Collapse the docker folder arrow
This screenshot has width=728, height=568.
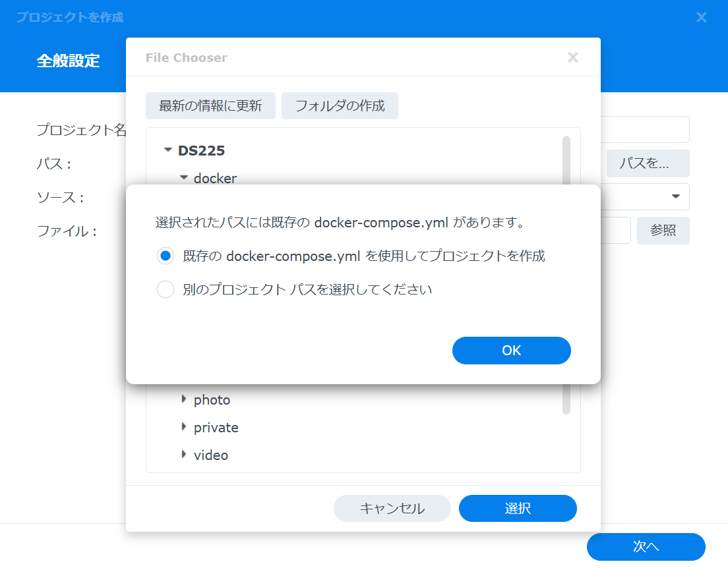click(184, 178)
